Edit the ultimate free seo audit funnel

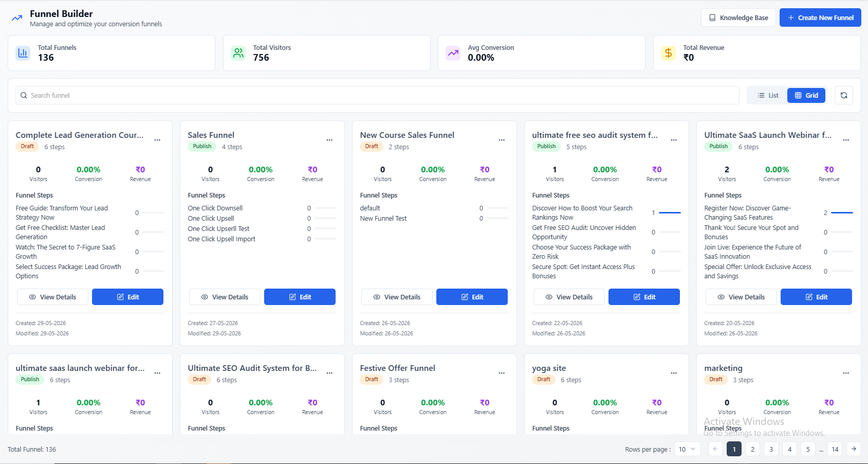[x=644, y=297]
